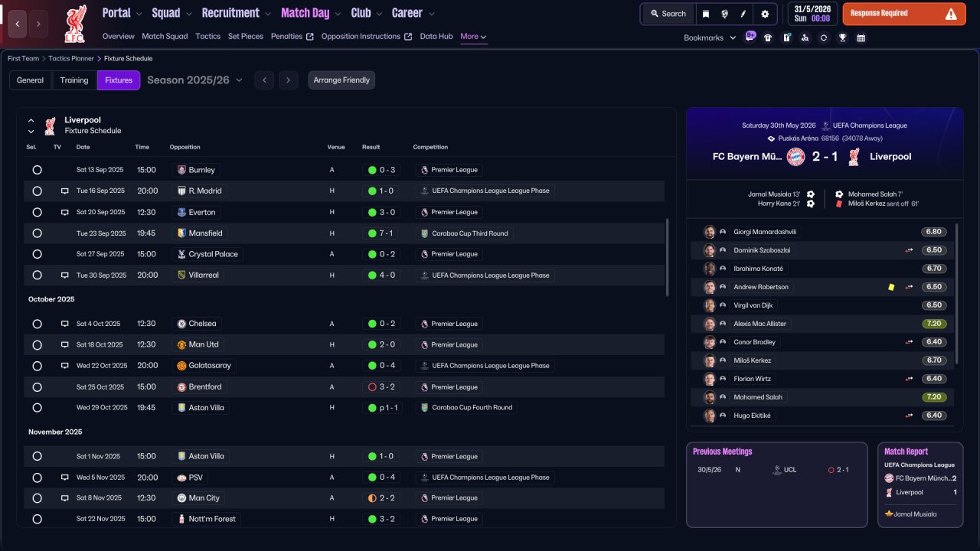Click the warning triangle on Response Required
The height and width of the screenshot is (551, 980).
951,14
